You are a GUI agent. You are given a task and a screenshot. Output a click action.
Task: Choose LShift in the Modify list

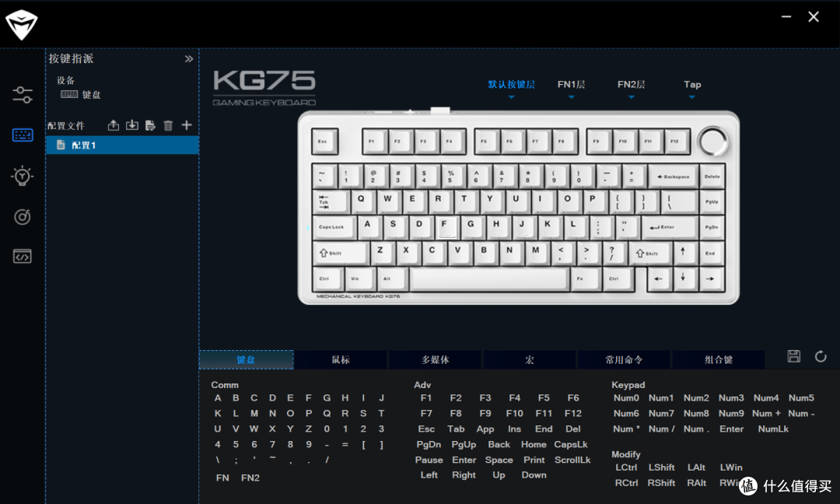pyautogui.click(x=661, y=467)
